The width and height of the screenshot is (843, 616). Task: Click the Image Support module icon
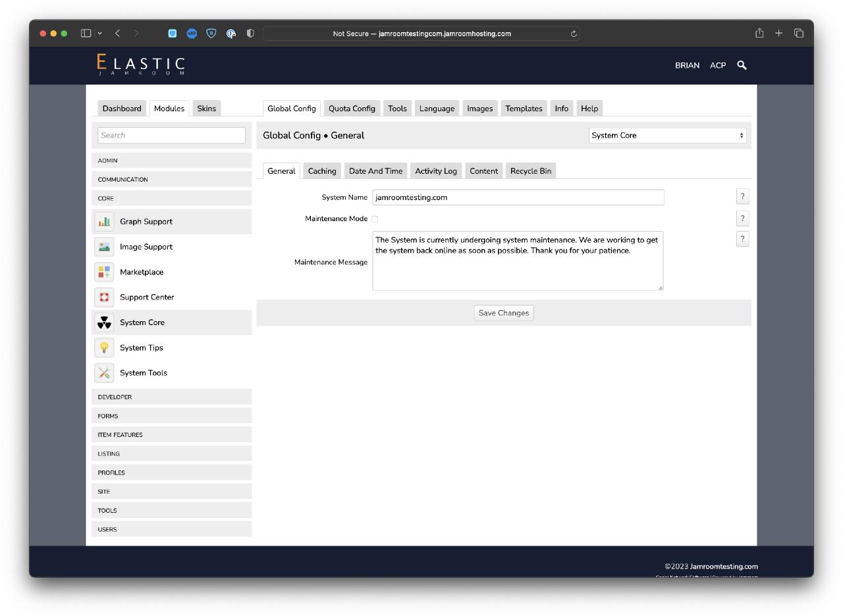point(104,247)
